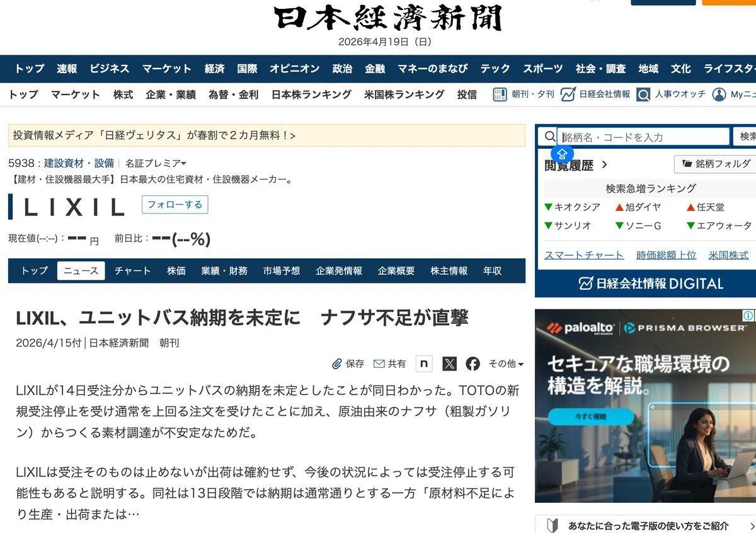The height and width of the screenshot is (533, 756).
Task: Open 株式 in the sub navigation
Action: pos(123,95)
